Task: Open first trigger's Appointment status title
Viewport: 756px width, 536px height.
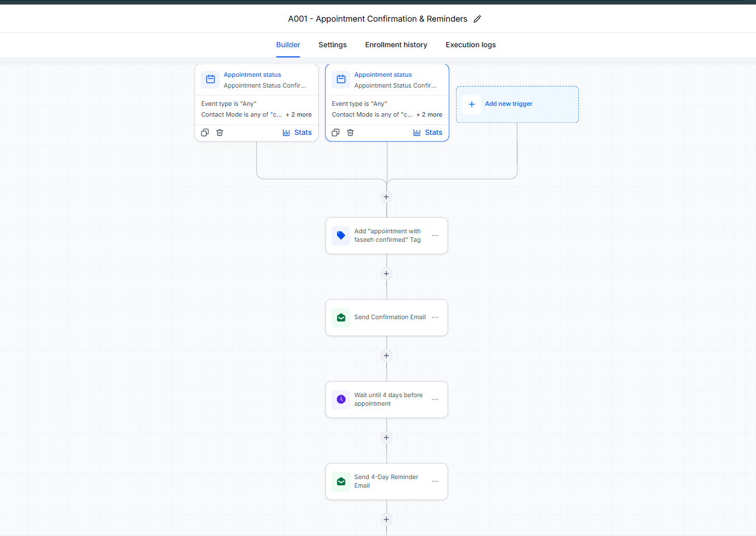Action: pos(252,75)
